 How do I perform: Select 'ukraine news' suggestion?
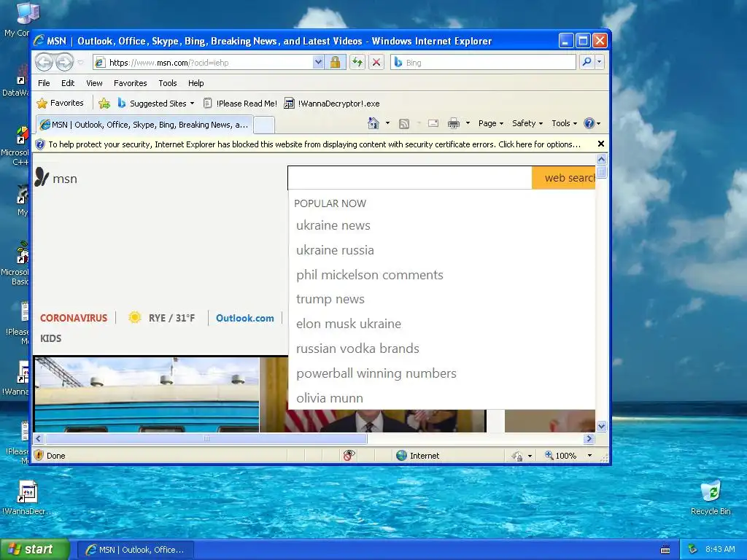333,225
